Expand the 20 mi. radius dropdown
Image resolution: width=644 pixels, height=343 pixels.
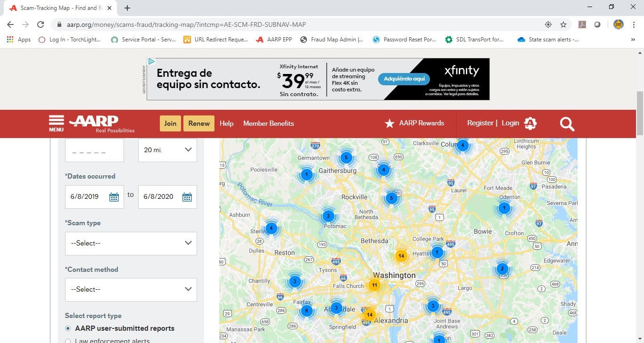pos(167,150)
